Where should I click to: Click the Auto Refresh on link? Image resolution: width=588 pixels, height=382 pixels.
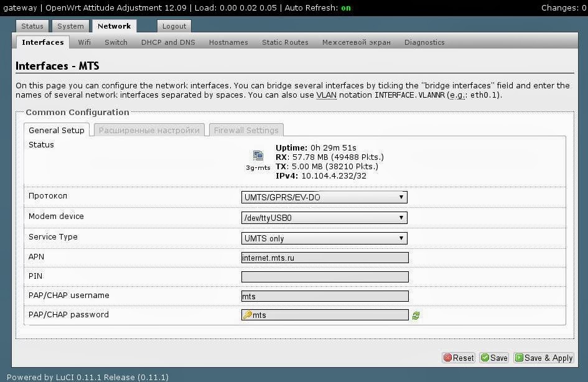click(346, 8)
